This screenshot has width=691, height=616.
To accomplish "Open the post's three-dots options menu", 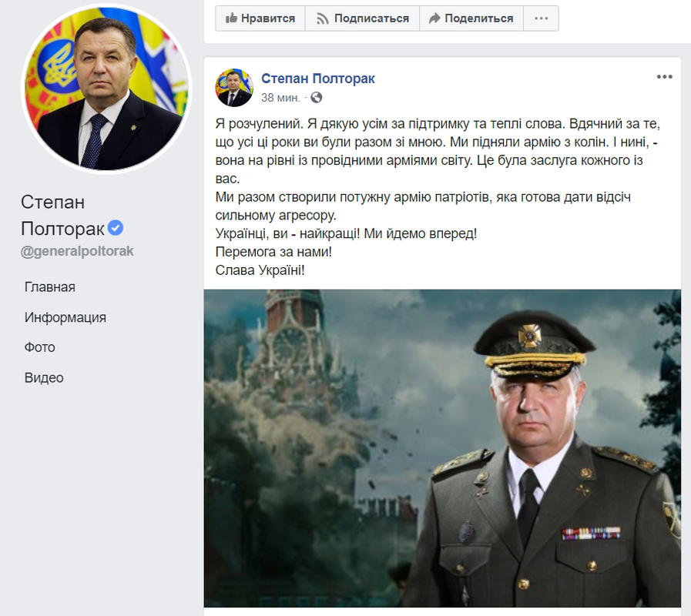I will 664,77.
